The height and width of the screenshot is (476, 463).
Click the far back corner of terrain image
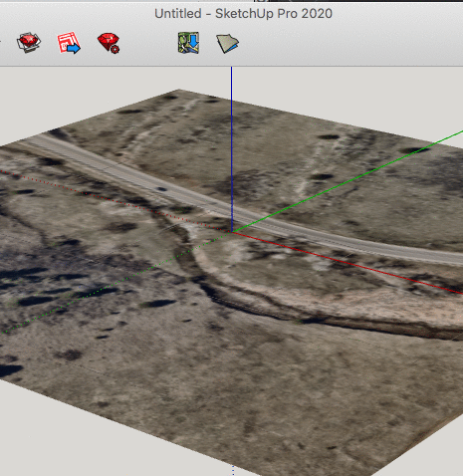click(179, 90)
